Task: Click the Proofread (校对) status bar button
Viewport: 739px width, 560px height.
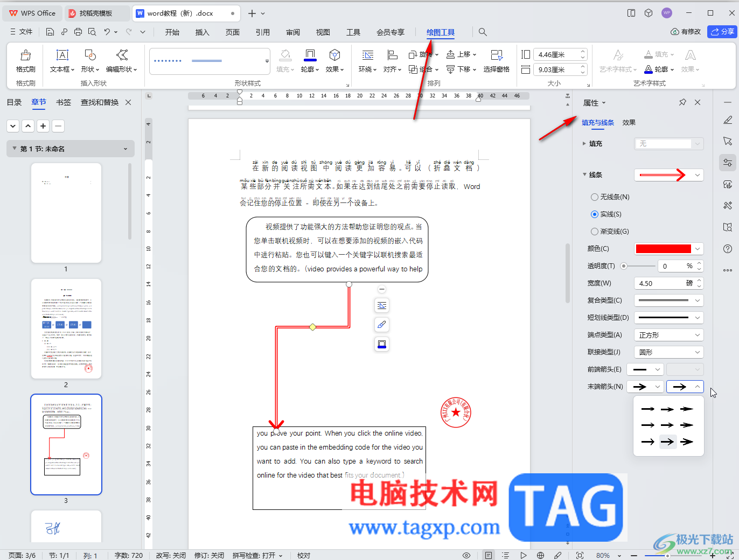Action: (304, 555)
